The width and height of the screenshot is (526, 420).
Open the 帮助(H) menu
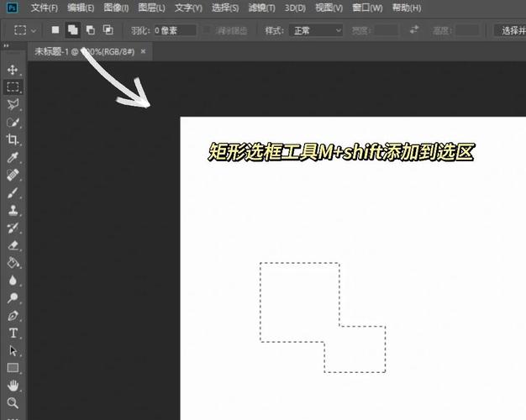pyautogui.click(x=407, y=8)
